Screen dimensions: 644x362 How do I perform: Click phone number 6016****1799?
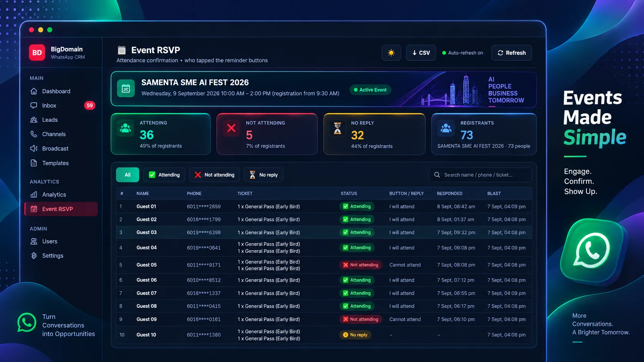204,219
